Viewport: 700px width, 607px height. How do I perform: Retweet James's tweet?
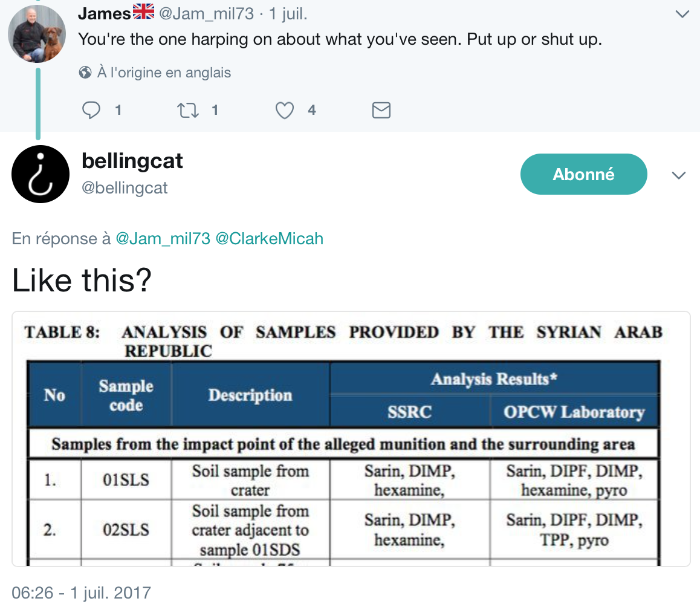coord(187,110)
